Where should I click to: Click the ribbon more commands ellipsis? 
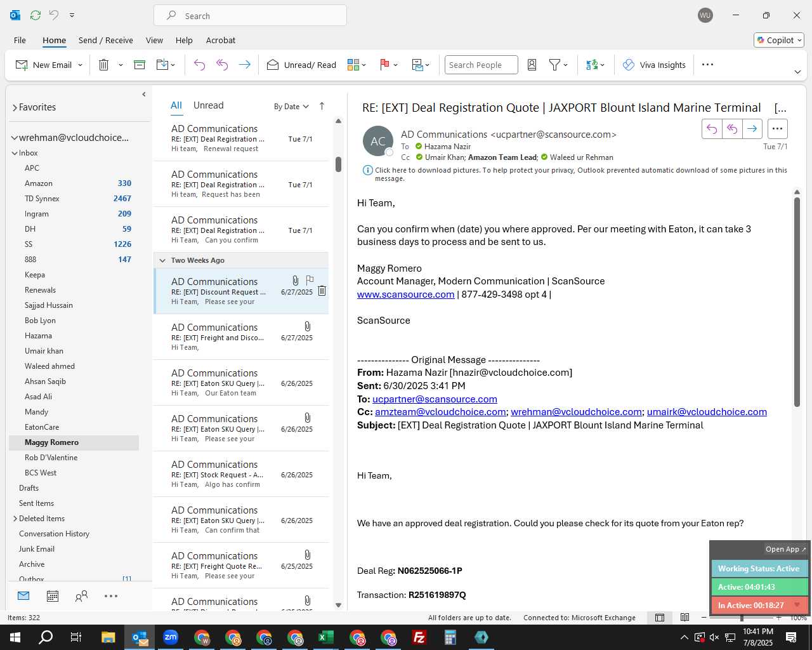(x=708, y=64)
